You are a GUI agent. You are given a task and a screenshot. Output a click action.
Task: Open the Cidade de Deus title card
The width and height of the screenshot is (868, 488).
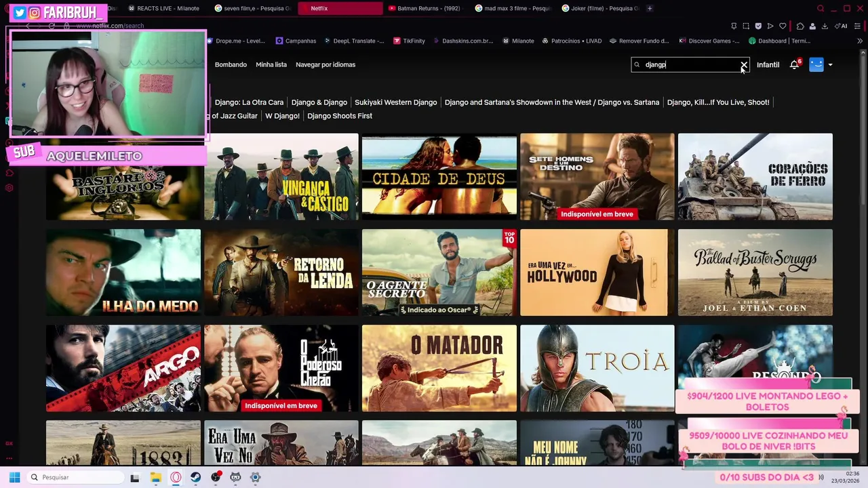click(x=439, y=177)
